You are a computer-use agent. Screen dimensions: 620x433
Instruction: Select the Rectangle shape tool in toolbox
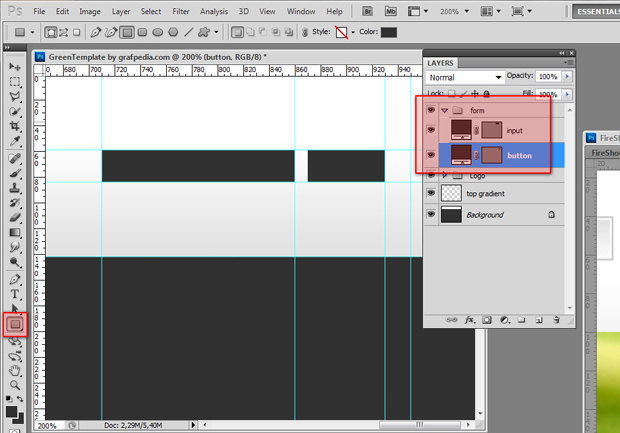point(15,324)
